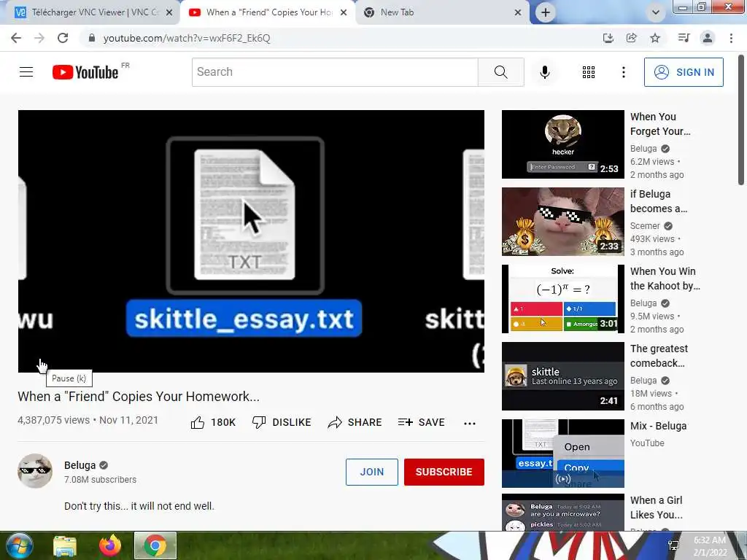Click the Dislike thumbs down button
This screenshot has width=747, height=560.
pyautogui.click(x=282, y=422)
